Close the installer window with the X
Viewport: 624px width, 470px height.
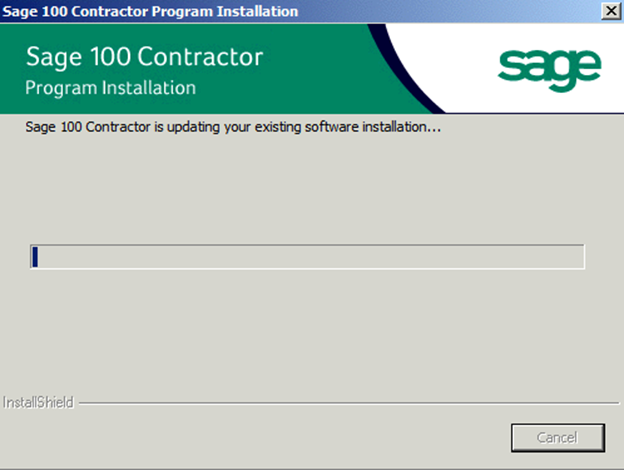(x=611, y=11)
